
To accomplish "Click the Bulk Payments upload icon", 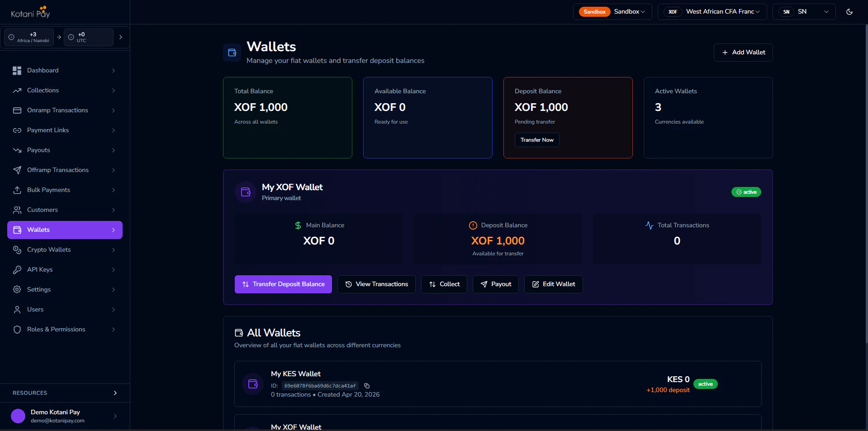I will click(17, 190).
